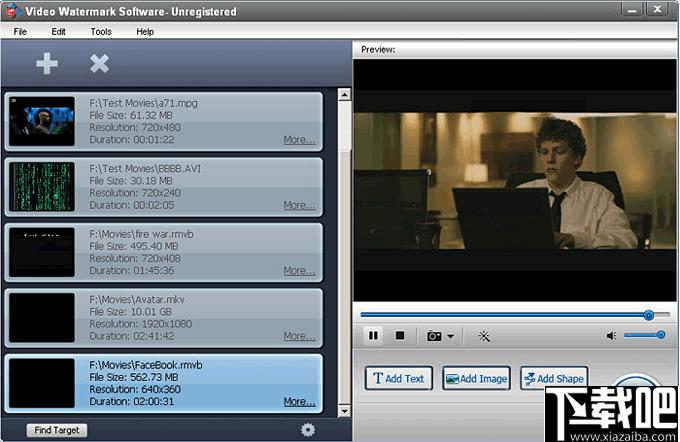Stop the preview playback
This screenshot has height=442, width=680.
click(x=400, y=335)
